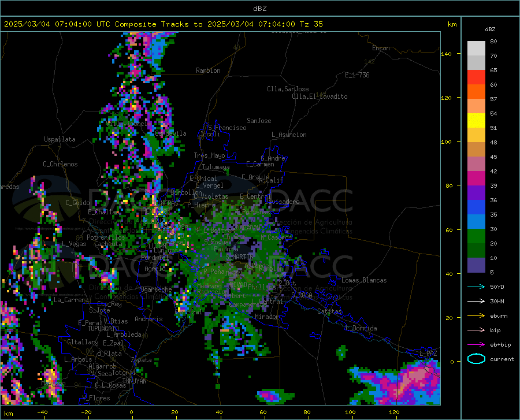Pick the 20 dBZ green color swatch
The height and width of the screenshot is (420, 520).
click(x=476, y=236)
